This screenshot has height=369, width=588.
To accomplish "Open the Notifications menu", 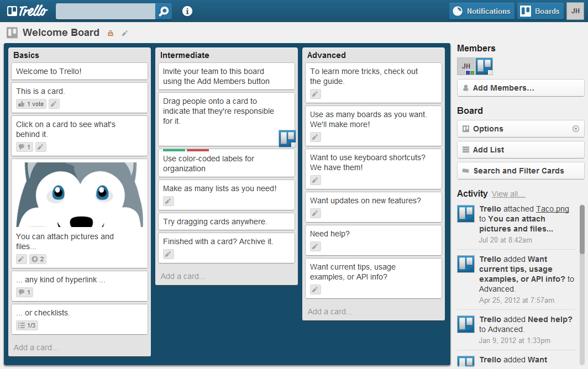I will click(481, 11).
